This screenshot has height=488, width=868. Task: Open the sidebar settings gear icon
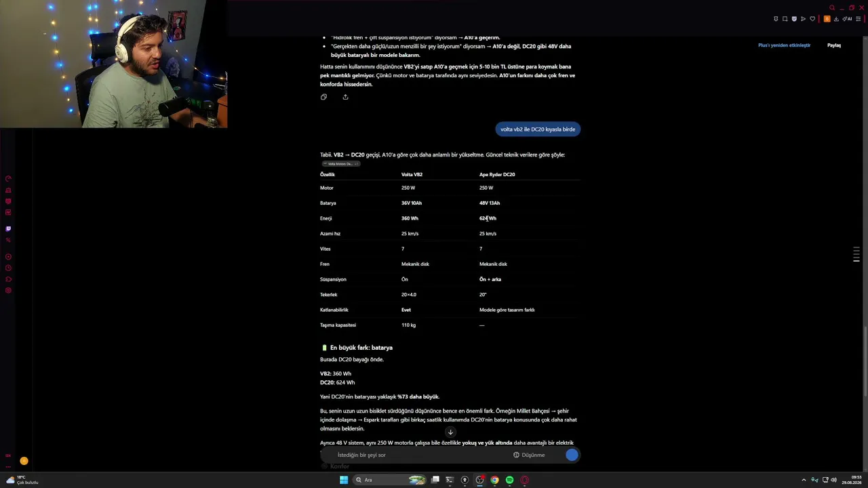(x=8, y=290)
